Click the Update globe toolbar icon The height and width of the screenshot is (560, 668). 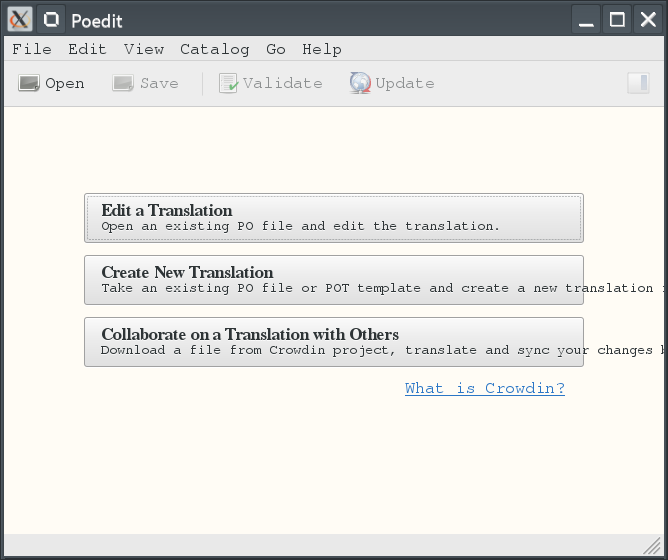[360, 83]
